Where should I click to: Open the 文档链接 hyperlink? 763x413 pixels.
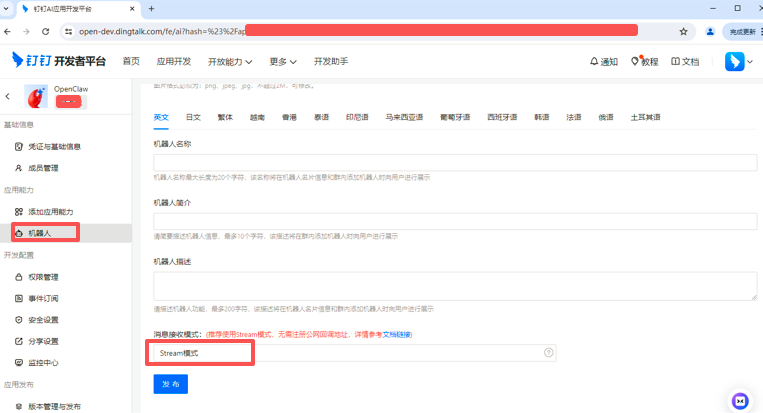pyautogui.click(x=397, y=335)
